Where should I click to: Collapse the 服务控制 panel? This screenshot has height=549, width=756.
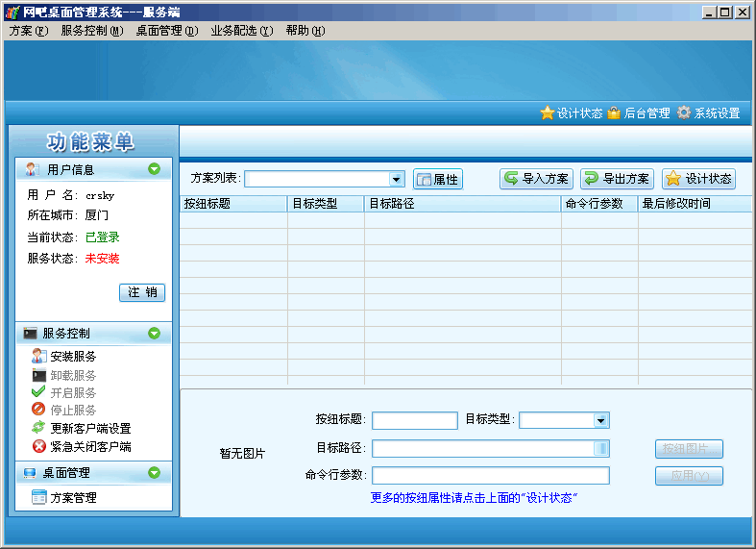coord(154,334)
